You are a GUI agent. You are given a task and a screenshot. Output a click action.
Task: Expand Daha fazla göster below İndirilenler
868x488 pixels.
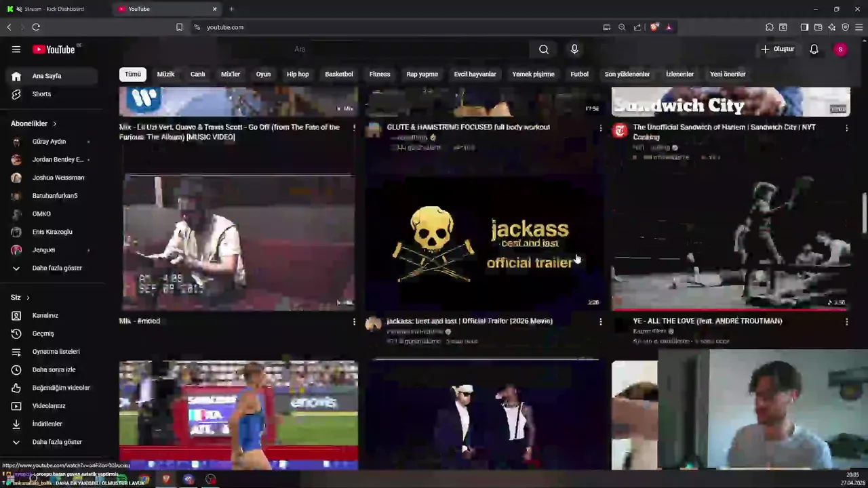[x=52, y=442]
